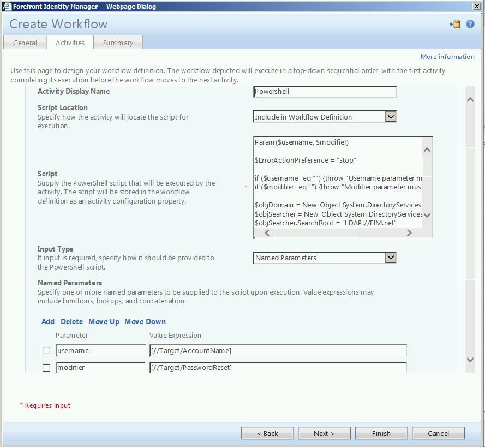Click the Finish button
The width and height of the screenshot is (485, 448).
point(381,433)
